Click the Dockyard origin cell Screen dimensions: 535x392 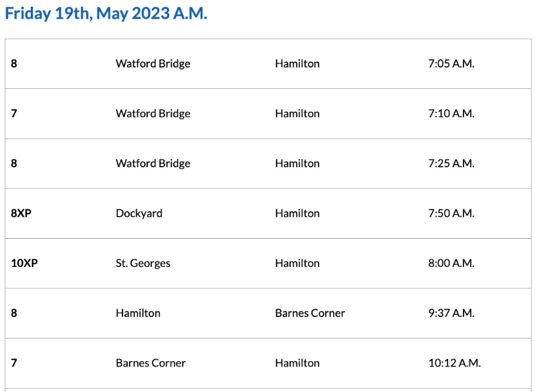click(x=139, y=213)
